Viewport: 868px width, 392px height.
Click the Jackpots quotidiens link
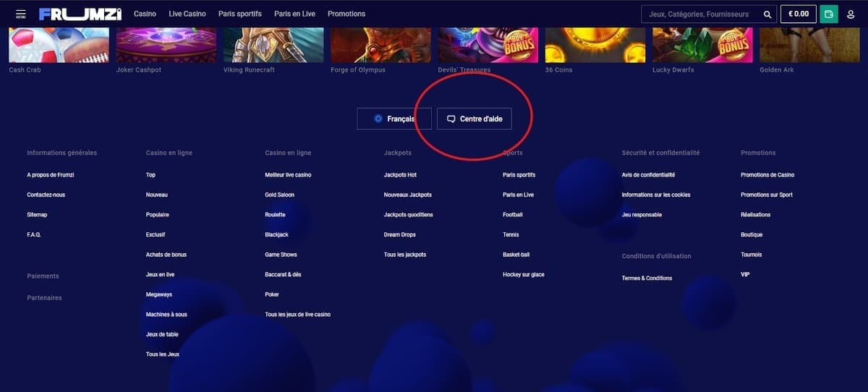(409, 215)
